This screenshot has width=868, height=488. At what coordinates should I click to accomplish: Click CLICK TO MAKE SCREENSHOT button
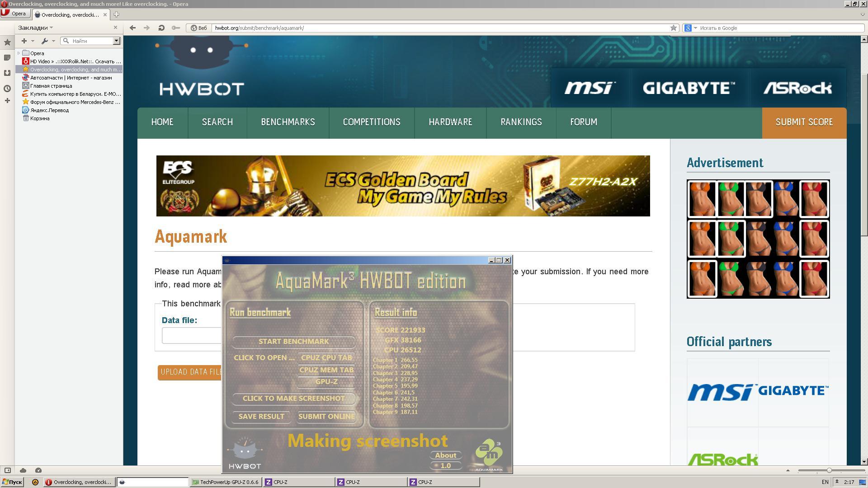pyautogui.click(x=294, y=399)
